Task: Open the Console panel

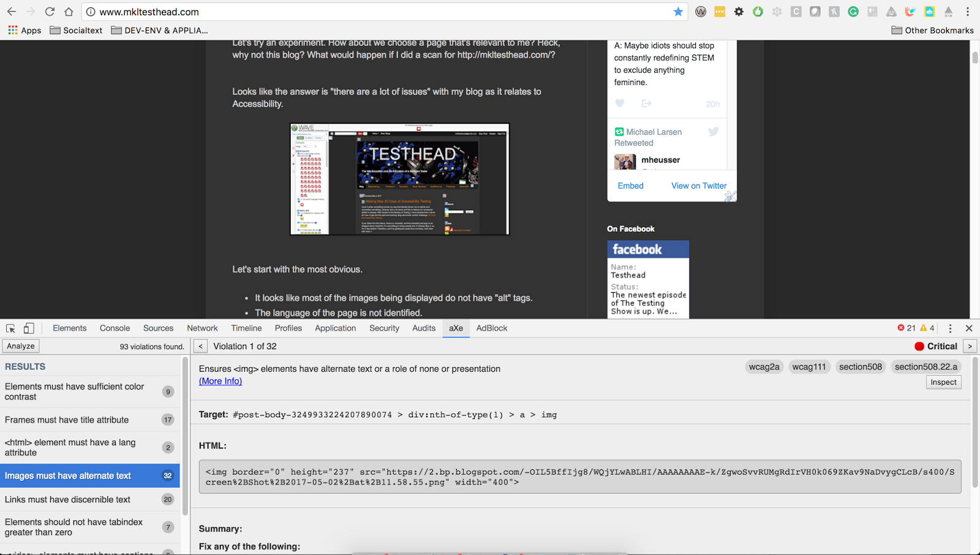Action: (115, 328)
